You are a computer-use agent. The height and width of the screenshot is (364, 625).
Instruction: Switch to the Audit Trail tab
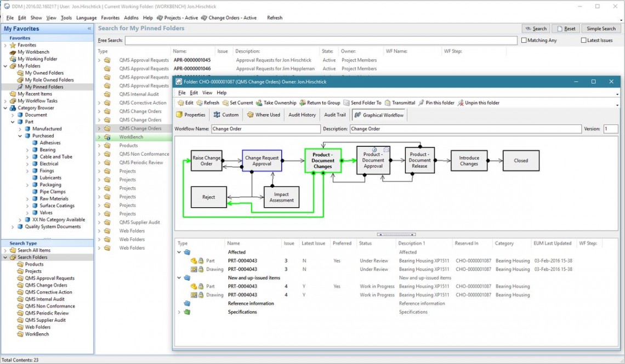tap(334, 115)
